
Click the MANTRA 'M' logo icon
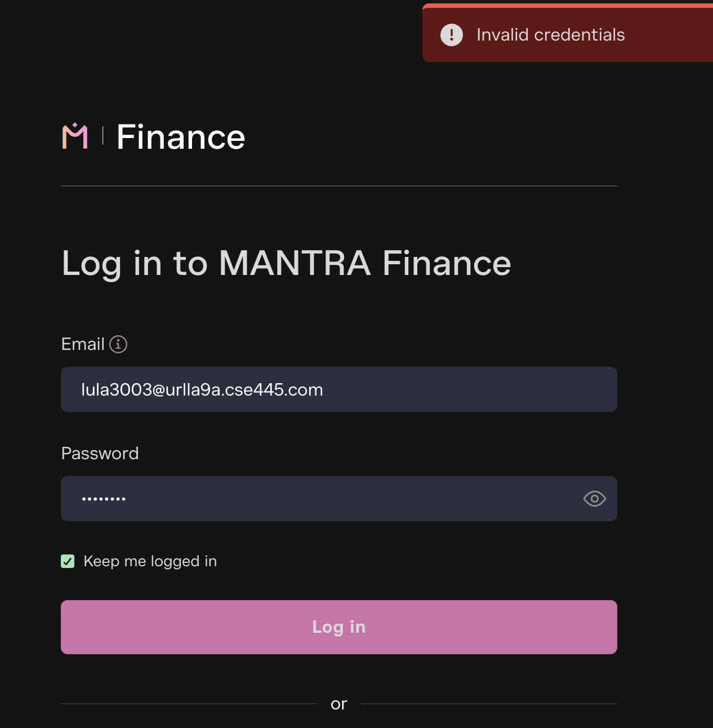75,136
